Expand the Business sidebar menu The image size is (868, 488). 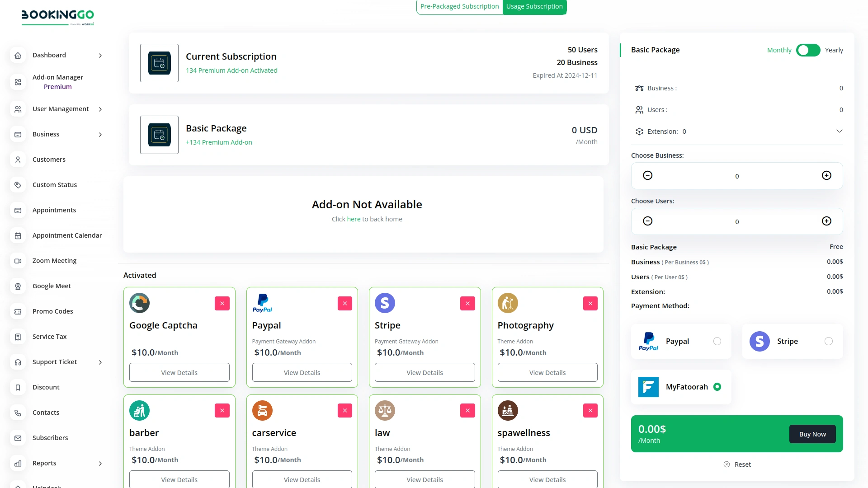tap(100, 134)
